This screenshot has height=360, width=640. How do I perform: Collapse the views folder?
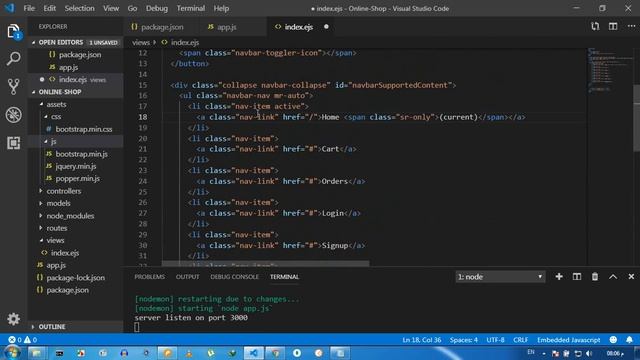(55, 240)
